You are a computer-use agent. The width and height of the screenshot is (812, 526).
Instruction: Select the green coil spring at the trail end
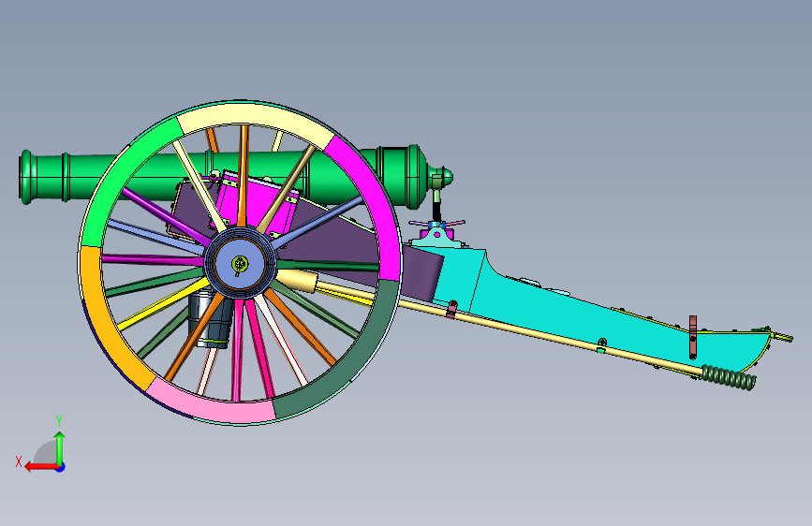pyautogui.click(x=728, y=377)
